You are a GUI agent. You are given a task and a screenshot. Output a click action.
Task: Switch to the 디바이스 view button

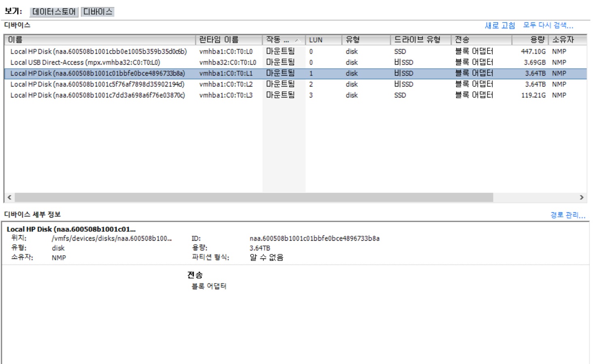(98, 12)
